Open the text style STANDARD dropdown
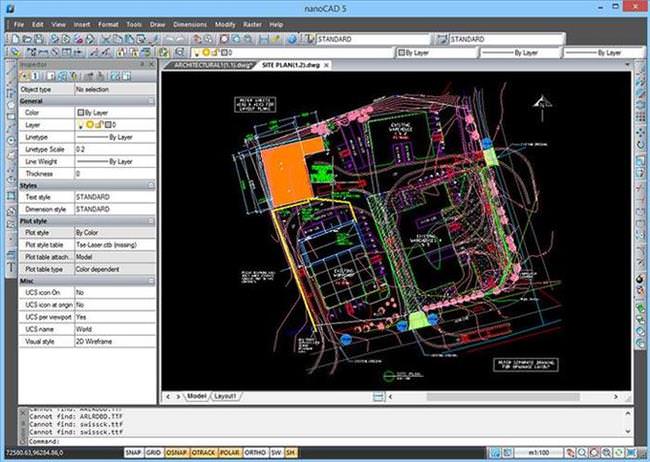Screen dimensions: 650x462 pyautogui.click(x=373, y=39)
